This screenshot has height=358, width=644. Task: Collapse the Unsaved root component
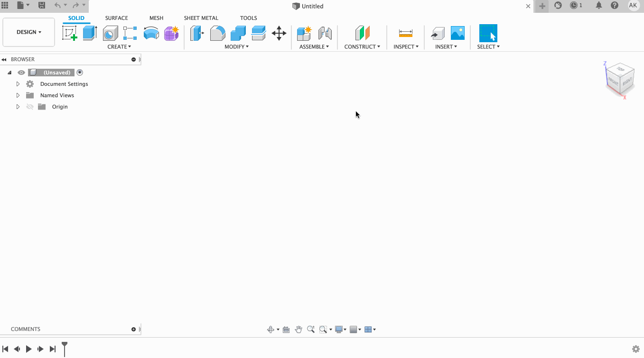tap(9, 73)
